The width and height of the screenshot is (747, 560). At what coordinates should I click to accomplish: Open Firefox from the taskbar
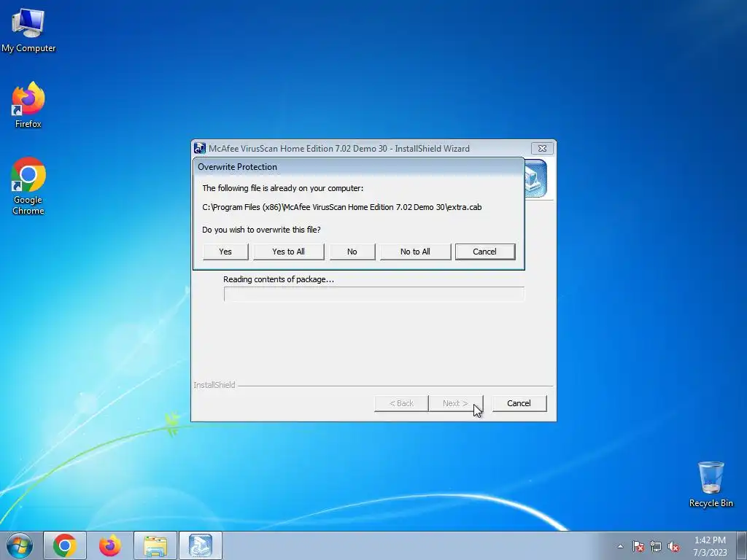(x=110, y=545)
